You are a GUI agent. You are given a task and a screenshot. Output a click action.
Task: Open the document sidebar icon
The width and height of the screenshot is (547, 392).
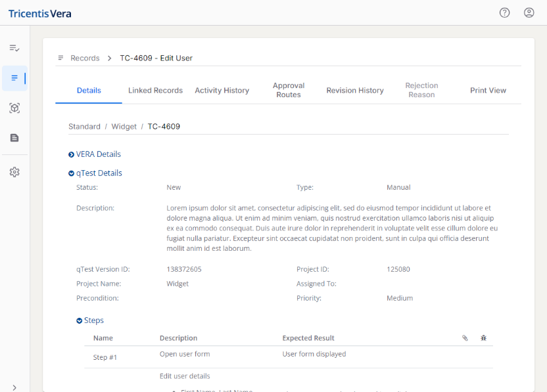14,138
